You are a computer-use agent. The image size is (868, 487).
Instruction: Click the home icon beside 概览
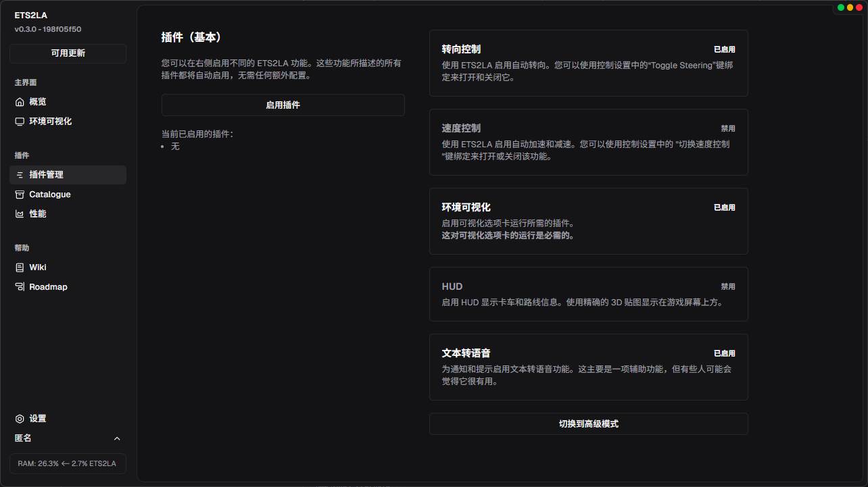tap(20, 102)
